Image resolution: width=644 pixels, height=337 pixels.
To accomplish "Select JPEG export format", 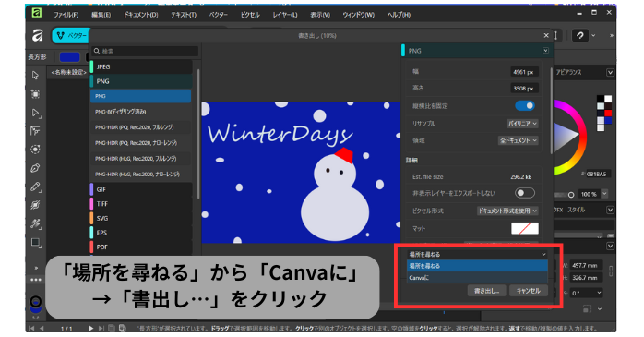I will coord(141,66).
